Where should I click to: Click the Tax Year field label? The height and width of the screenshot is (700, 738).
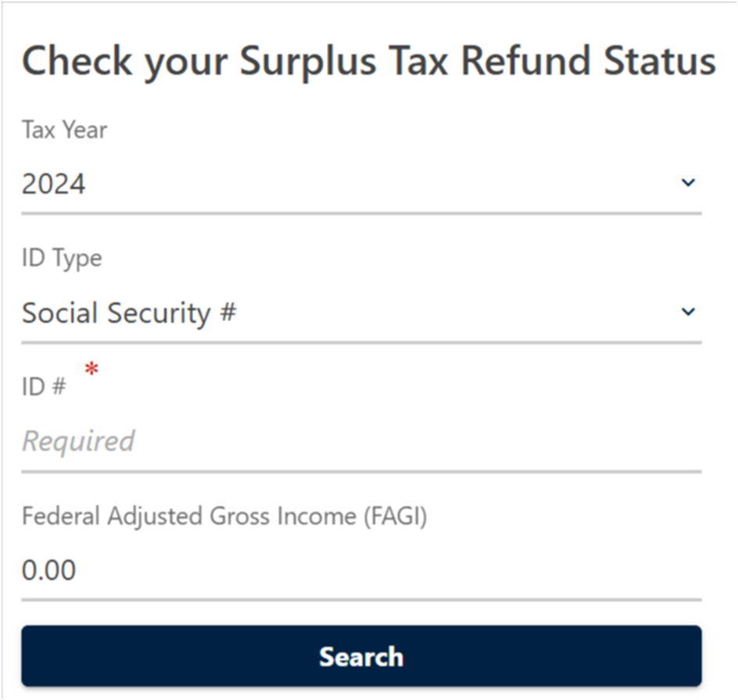pyautogui.click(x=64, y=130)
